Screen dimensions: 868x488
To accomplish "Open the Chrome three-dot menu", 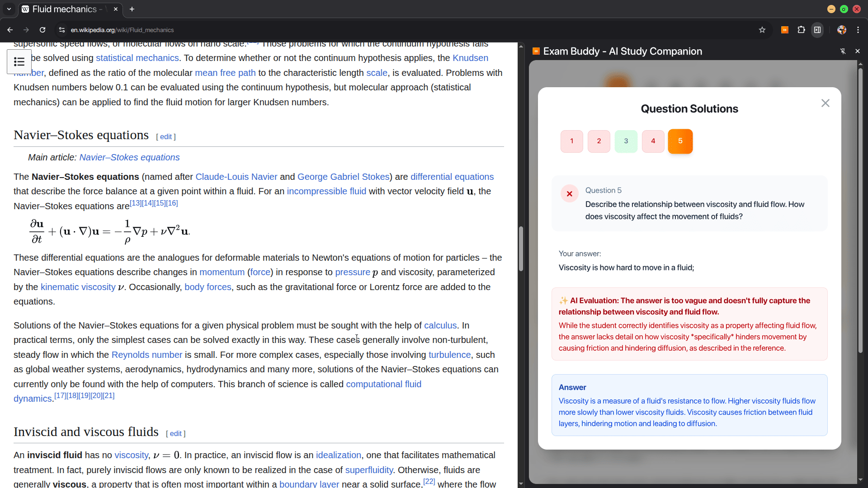I will pos(858,30).
